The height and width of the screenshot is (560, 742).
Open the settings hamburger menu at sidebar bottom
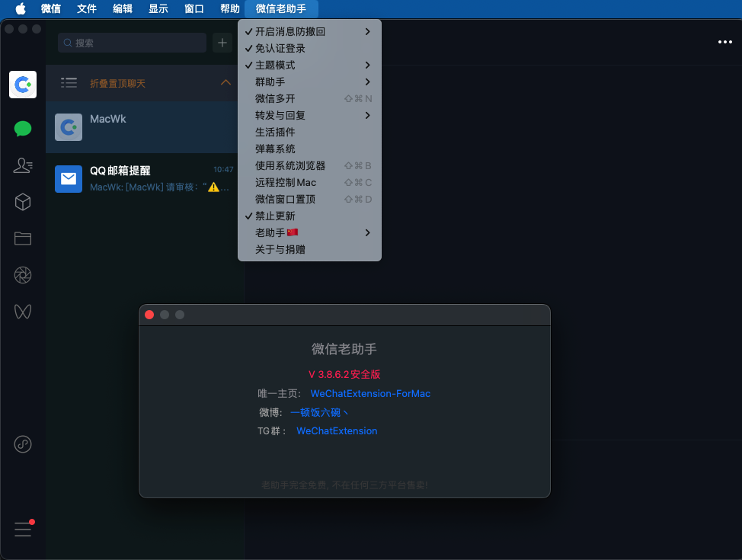(23, 530)
